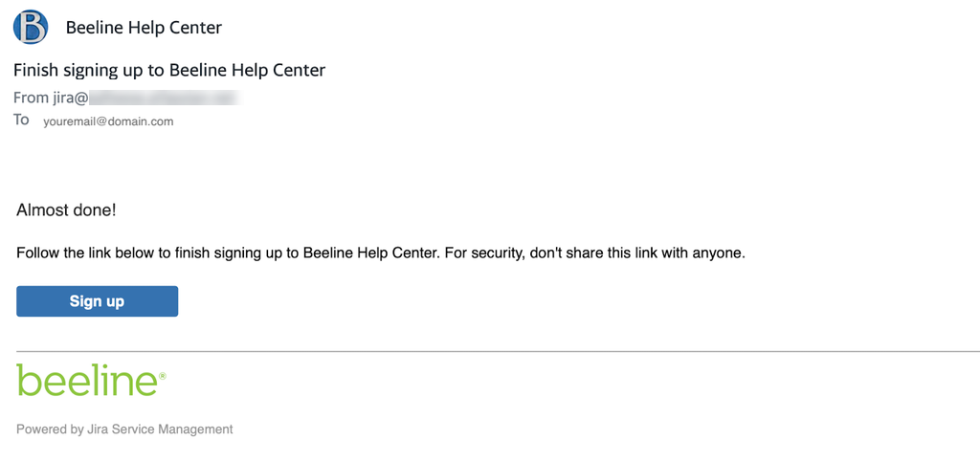980x462 pixels.
Task: Click the blue Beeline B logo icon
Action: coord(31,27)
